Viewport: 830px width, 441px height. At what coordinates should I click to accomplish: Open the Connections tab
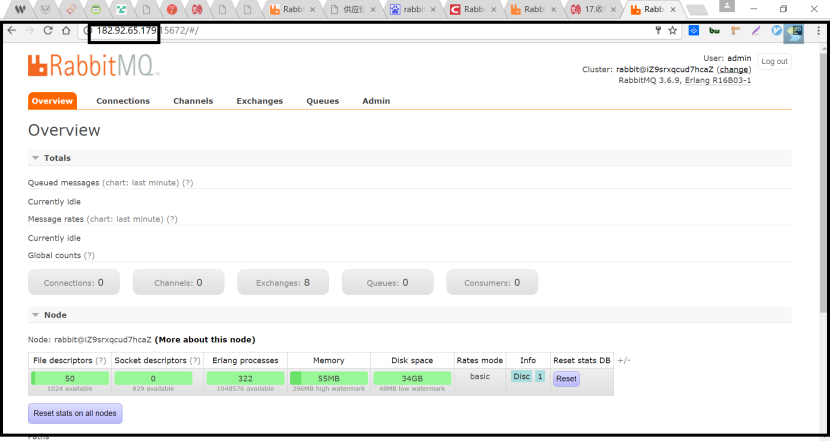(123, 101)
